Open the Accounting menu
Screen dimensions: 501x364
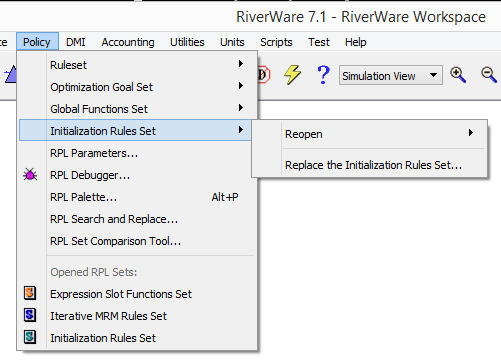tap(128, 42)
